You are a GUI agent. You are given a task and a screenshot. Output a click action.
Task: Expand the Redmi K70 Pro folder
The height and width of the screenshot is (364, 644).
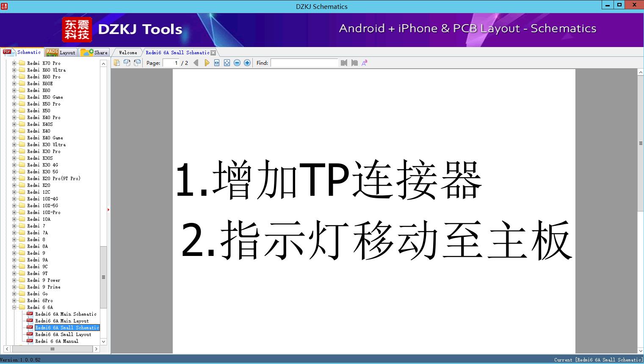[14, 63]
